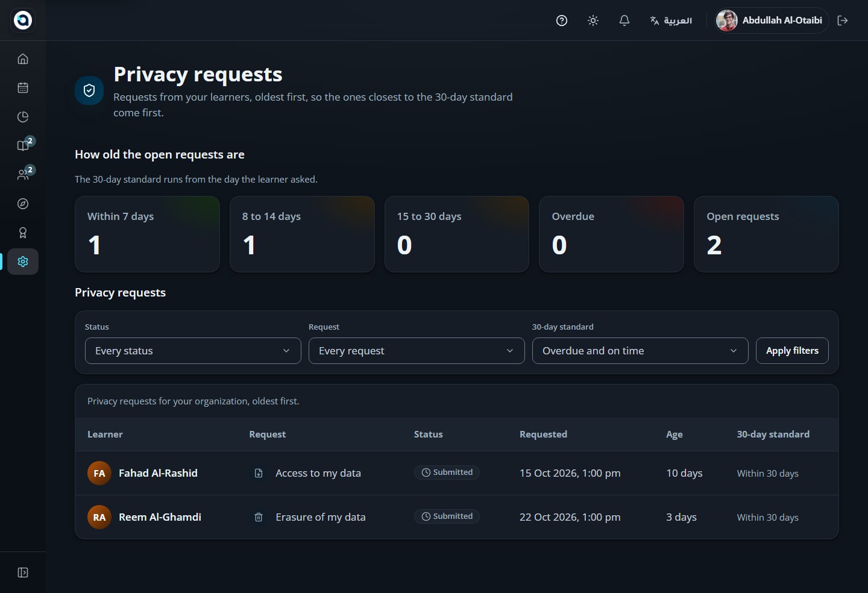Open the book icon with badge 2
The image size is (868, 593).
pos(23,146)
